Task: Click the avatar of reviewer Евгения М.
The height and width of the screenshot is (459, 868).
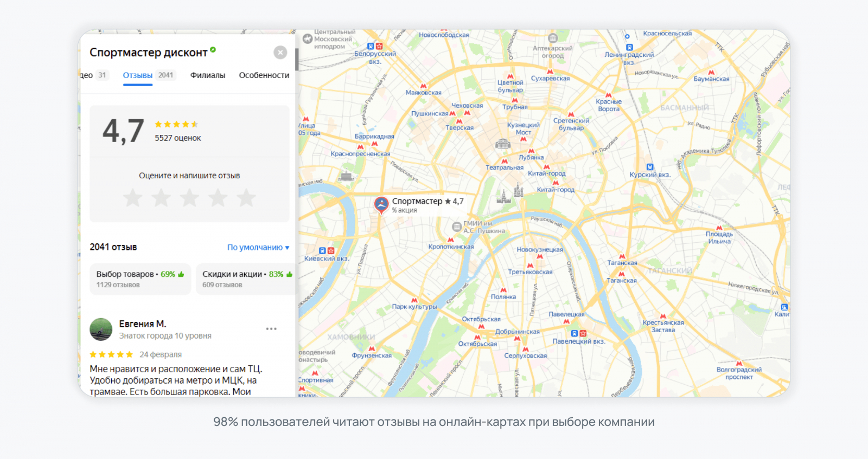Action: (x=101, y=329)
